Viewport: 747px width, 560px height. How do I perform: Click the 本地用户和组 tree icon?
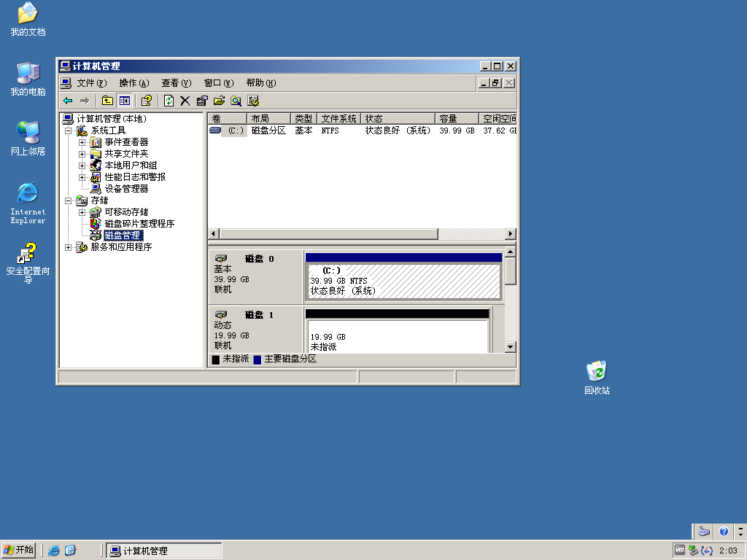96,166
